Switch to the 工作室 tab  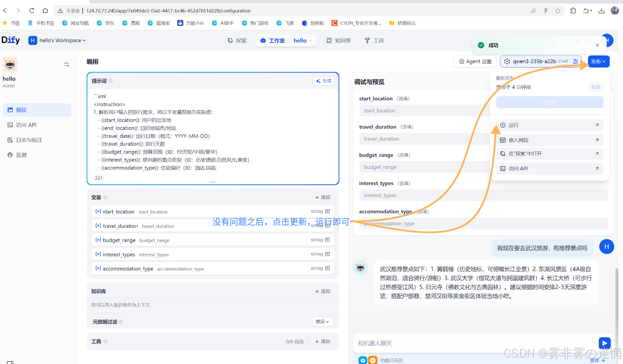[273, 40]
